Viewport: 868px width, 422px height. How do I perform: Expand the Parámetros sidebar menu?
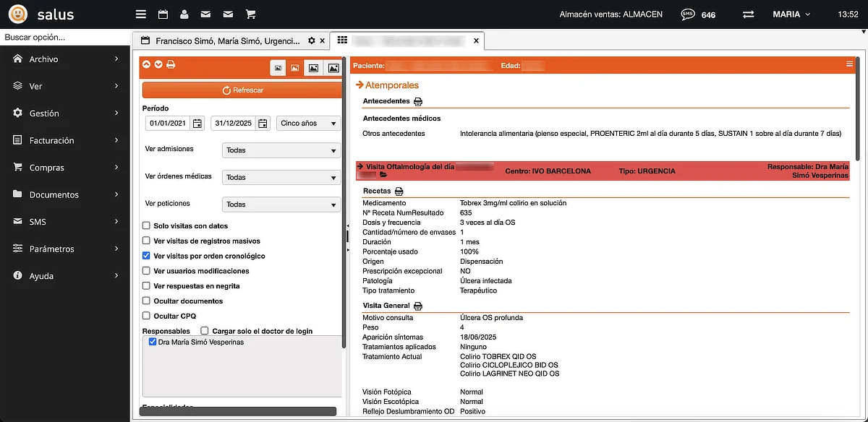pyautogui.click(x=65, y=249)
